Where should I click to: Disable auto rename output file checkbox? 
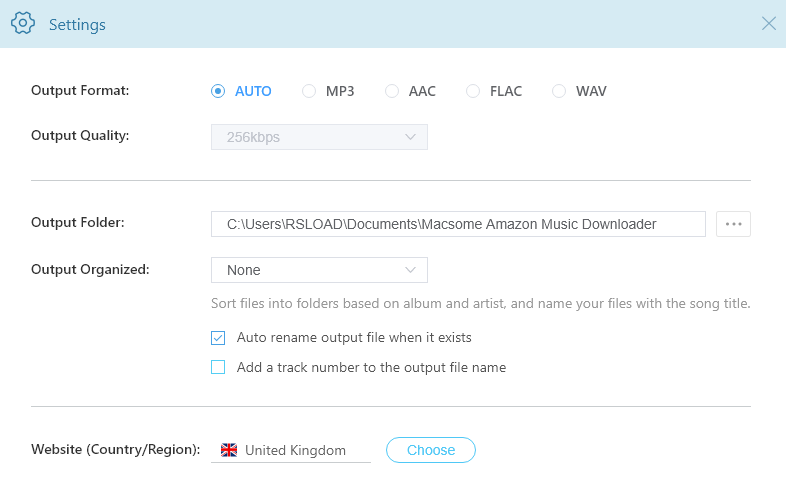pos(218,338)
